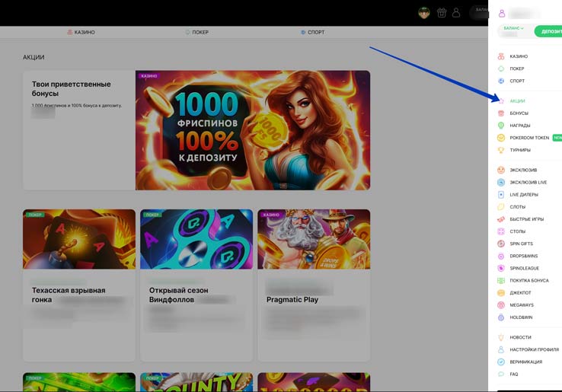Switch to the Казино top tab

tap(81, 32)
